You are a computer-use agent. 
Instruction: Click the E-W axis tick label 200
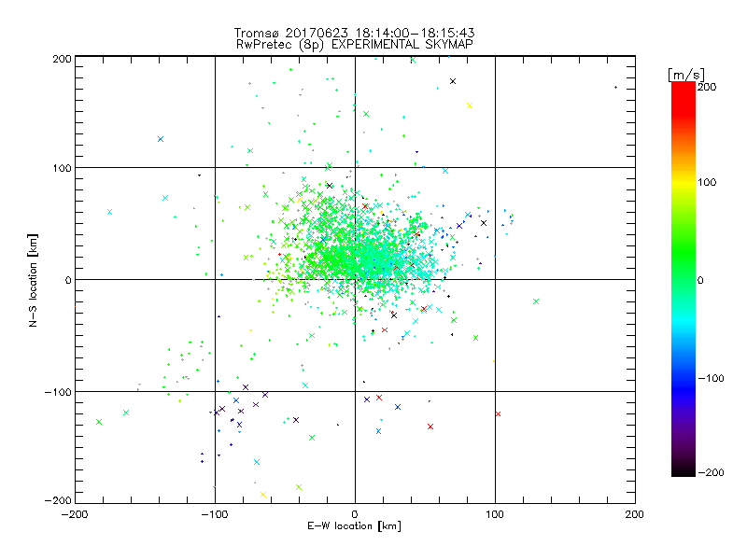pos(635,514)
